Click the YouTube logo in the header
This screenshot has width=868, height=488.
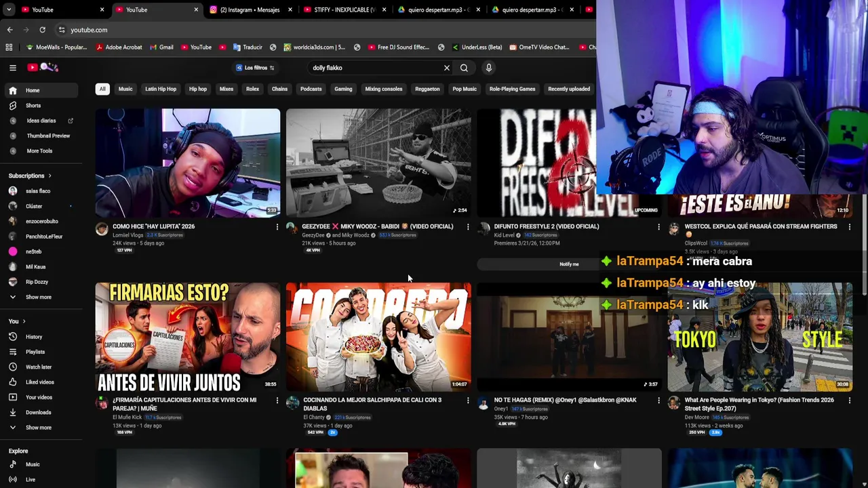point(43,67)
